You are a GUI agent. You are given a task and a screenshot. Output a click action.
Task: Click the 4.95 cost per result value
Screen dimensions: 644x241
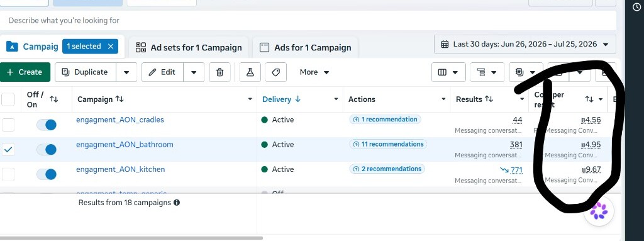[x=591, y=145]
